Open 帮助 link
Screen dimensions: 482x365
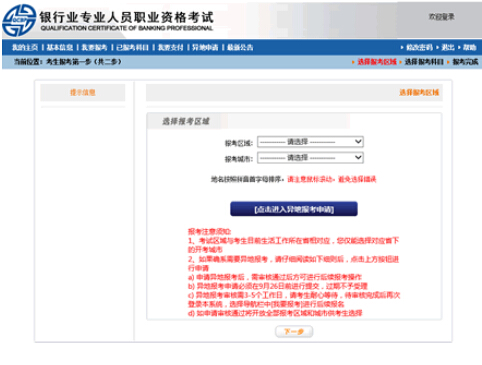point(469,48)
